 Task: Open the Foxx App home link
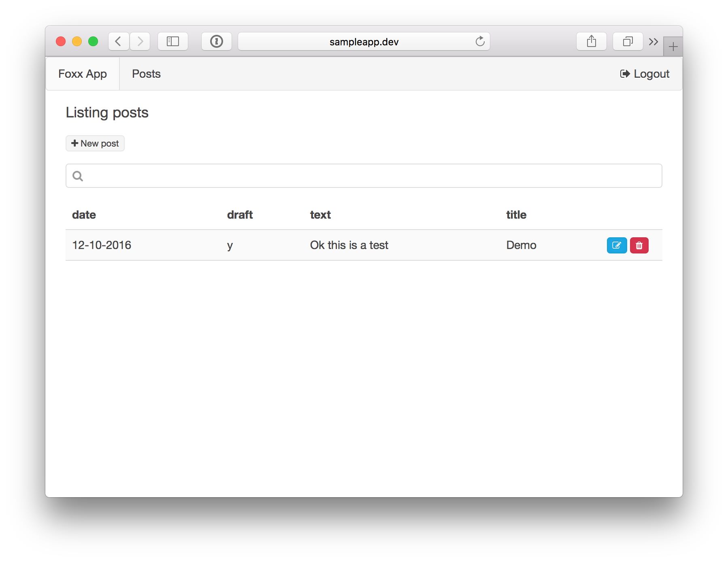point(83,74)
